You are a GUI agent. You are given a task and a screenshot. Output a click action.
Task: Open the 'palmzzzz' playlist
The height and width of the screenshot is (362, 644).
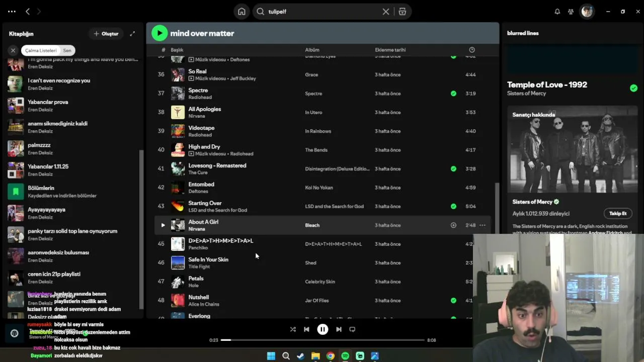point(73,149)
